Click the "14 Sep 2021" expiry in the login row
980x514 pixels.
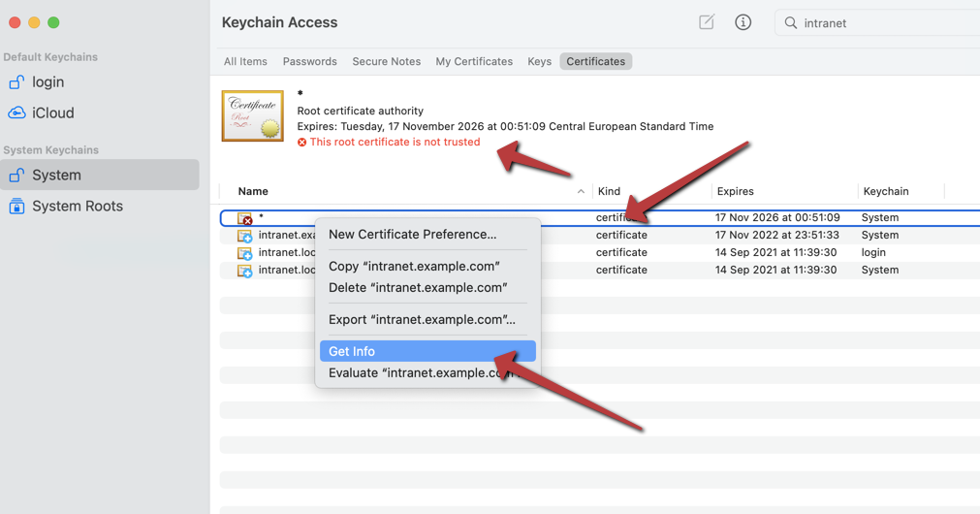pyautogui.click(x=775, y=252)
